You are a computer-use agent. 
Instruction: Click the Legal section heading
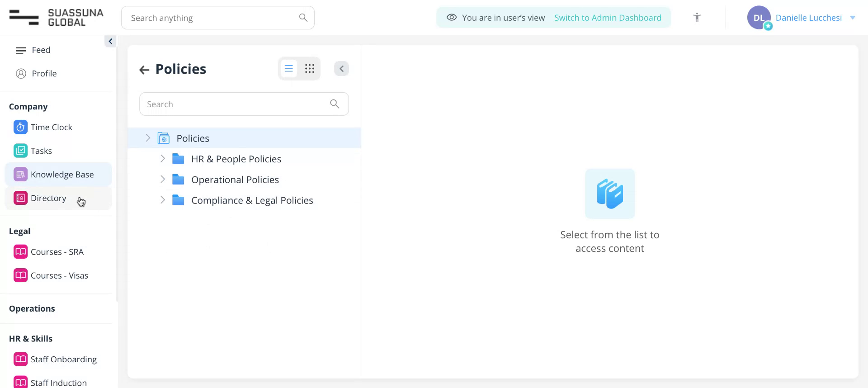[19, 232]
